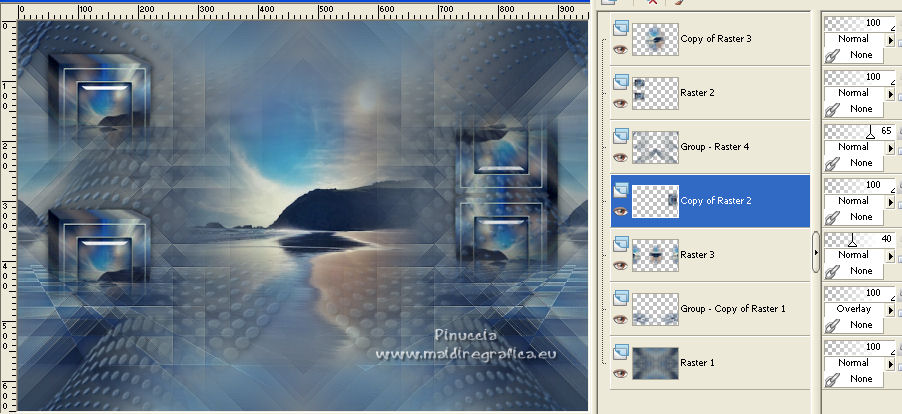Viewport: 902px width, 414px height.
Task: Hide the Raster 3 layer
Action: (x=620, y=266)
